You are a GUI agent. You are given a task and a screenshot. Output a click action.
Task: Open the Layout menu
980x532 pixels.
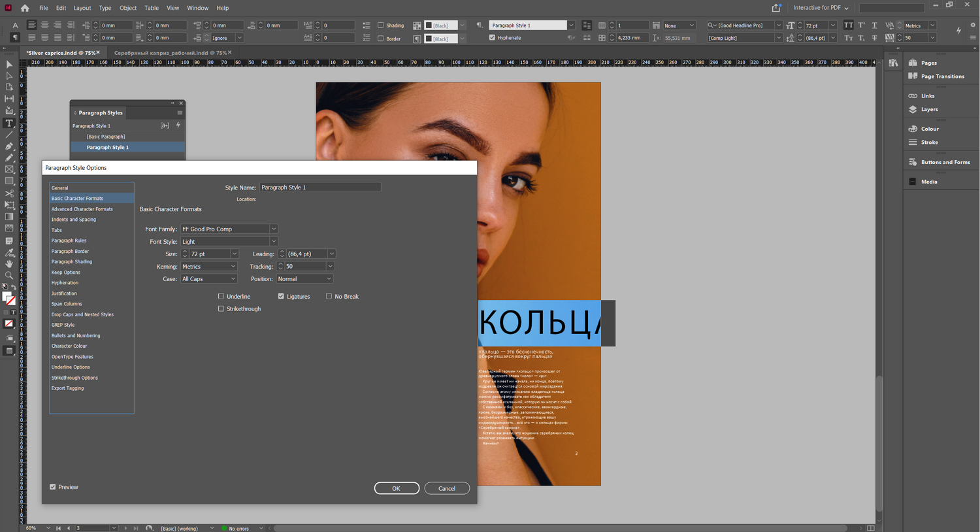[x=82, y=8]
